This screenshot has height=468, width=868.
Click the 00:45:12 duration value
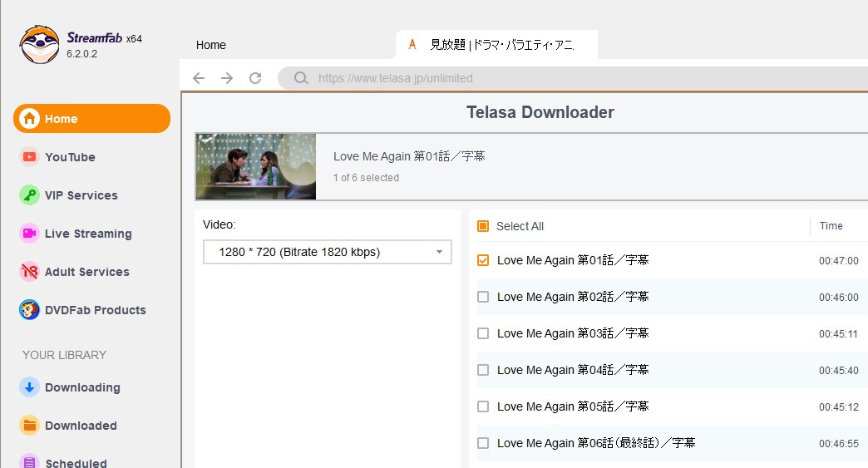[839, 406]
